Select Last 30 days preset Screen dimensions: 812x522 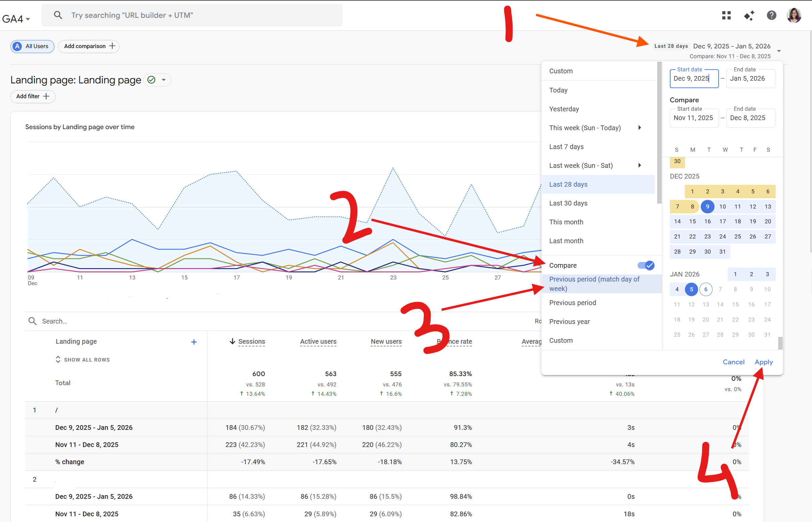point(598,203)
